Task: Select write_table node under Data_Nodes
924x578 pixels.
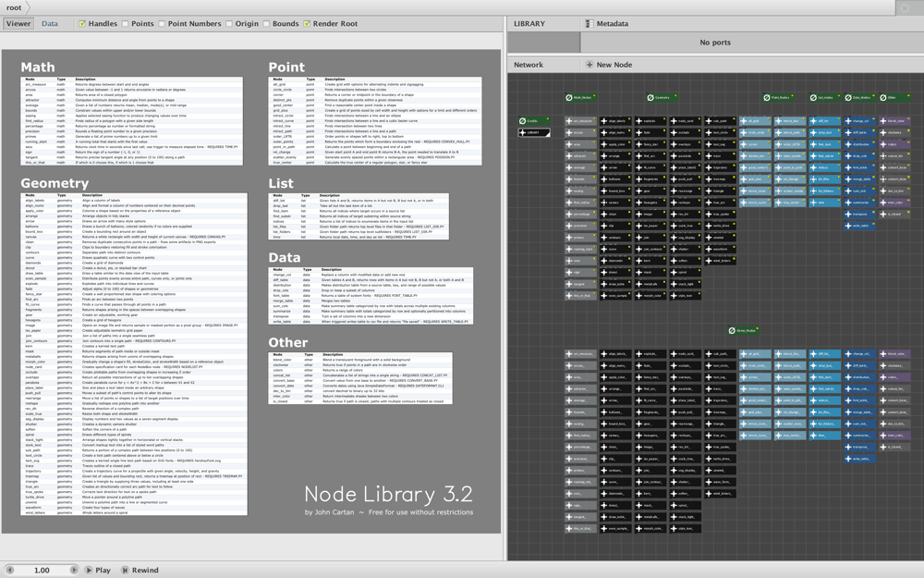Action: click(859, 226)
